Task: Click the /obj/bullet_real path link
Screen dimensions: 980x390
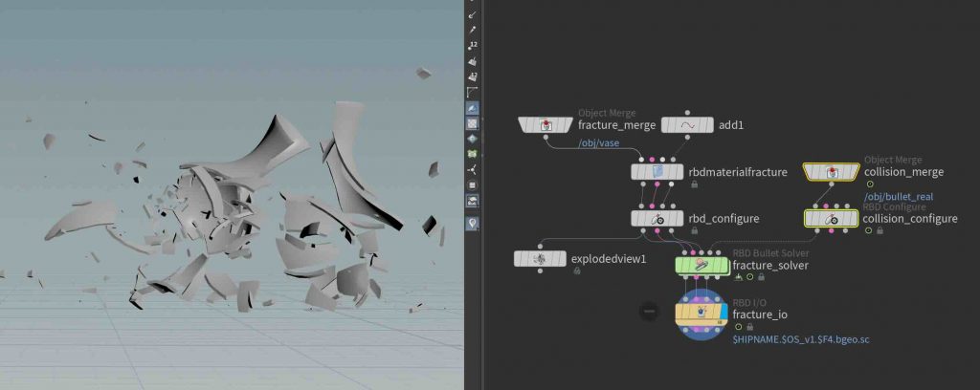Action: tap(898, 197)
